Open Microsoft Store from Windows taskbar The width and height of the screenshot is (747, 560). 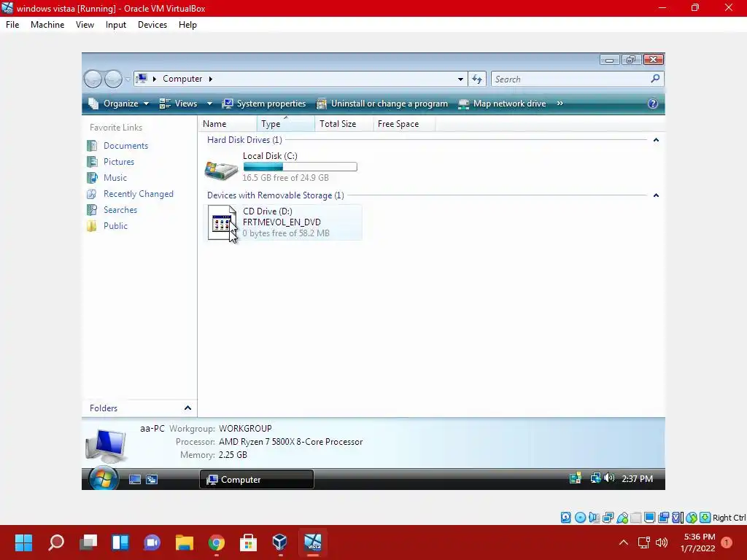pos(248,542)
